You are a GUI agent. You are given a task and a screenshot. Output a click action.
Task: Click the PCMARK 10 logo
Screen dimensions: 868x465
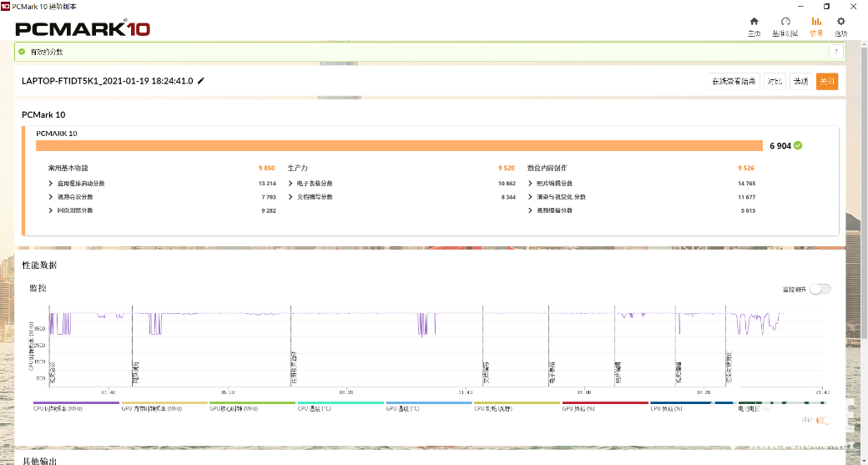point(83,28)
